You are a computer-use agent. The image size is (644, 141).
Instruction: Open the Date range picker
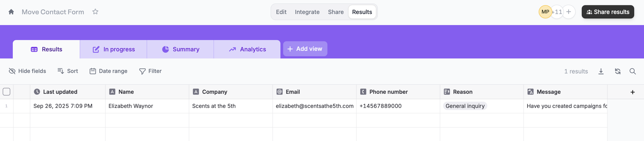coord(108,71)
